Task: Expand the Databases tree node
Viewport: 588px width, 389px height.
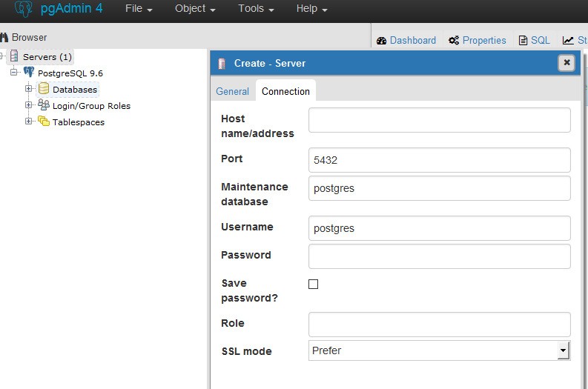Action: [x=28, y=89]
